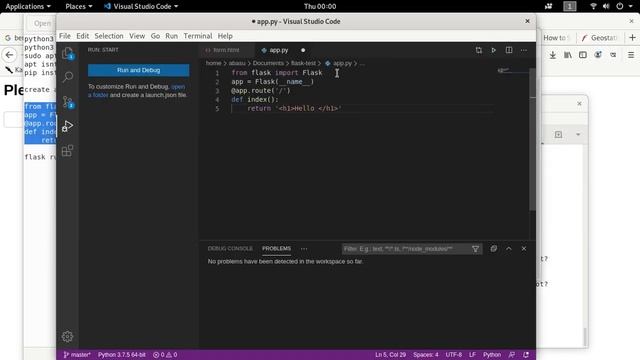This screenshot has height=360, width=640.
Task: Open new tab in Firefox window
Action: (632, 38)
